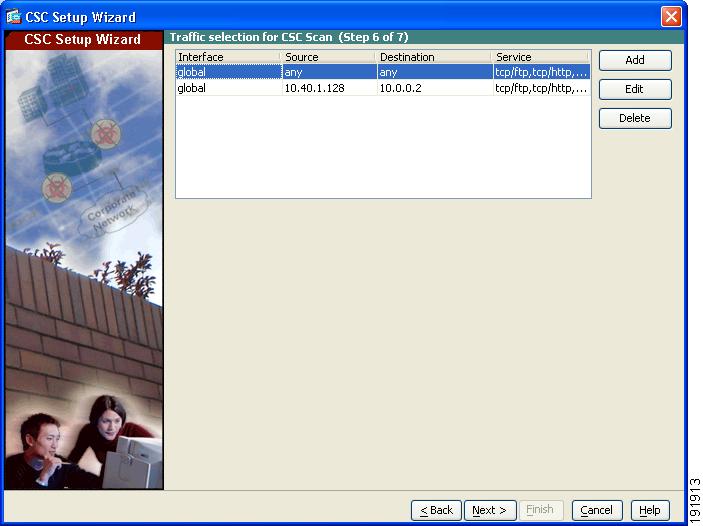Click the source cell 10.40.1.128

330,88
